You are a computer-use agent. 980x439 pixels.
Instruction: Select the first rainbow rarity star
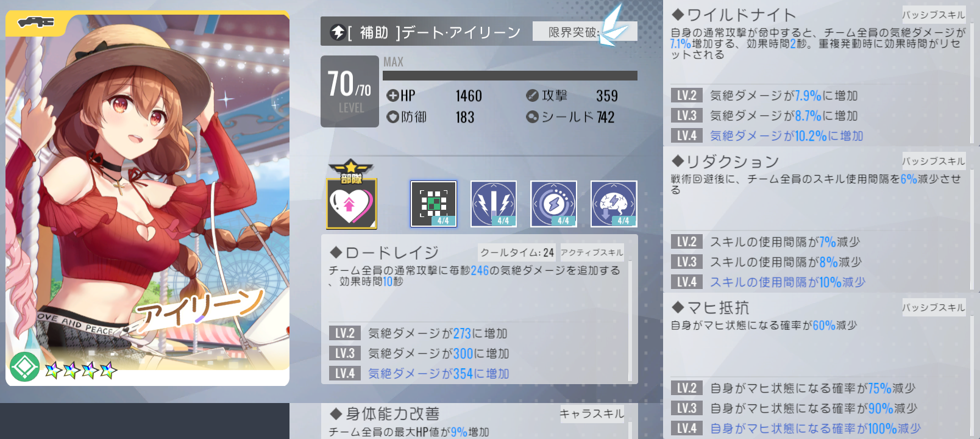(x=53, y=369)
